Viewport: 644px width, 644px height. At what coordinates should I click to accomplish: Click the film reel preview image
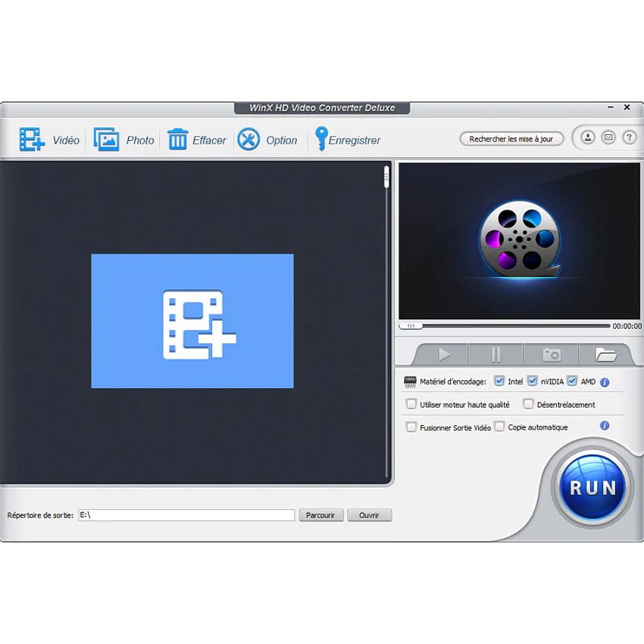[x=520, y=240]
